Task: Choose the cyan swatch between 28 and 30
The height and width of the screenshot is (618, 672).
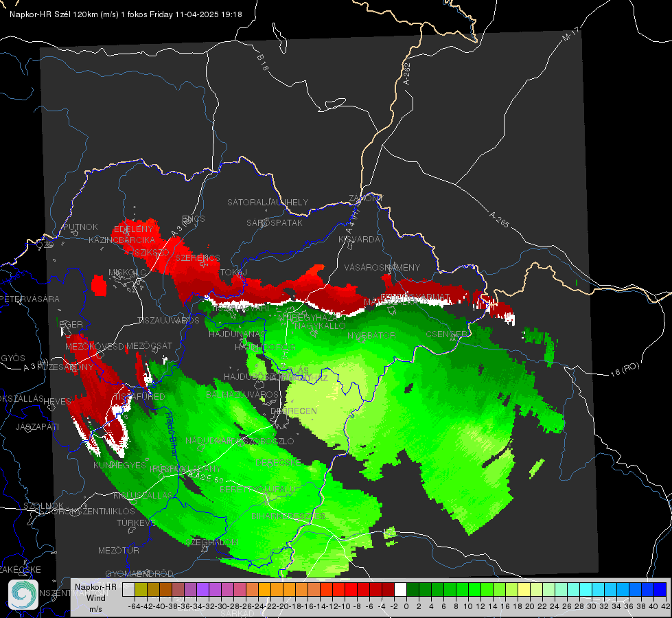Action: pyautogui.click(x=586, y=589)
